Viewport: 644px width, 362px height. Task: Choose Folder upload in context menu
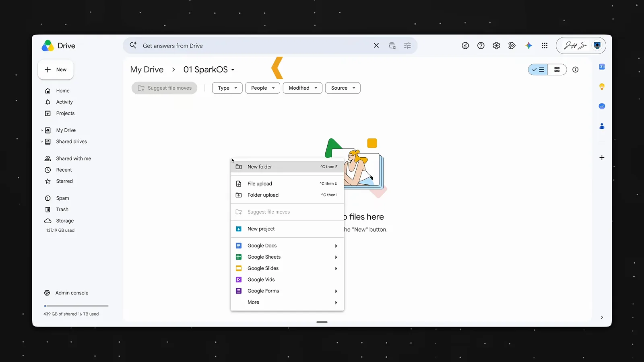click(x=287, y=195)
